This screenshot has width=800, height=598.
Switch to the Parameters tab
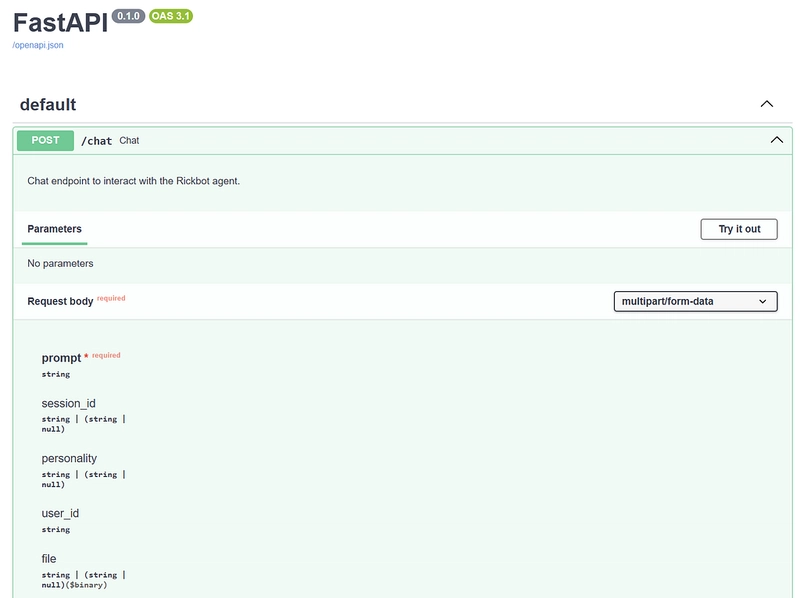pyautogui.click(x=55, y=229)
